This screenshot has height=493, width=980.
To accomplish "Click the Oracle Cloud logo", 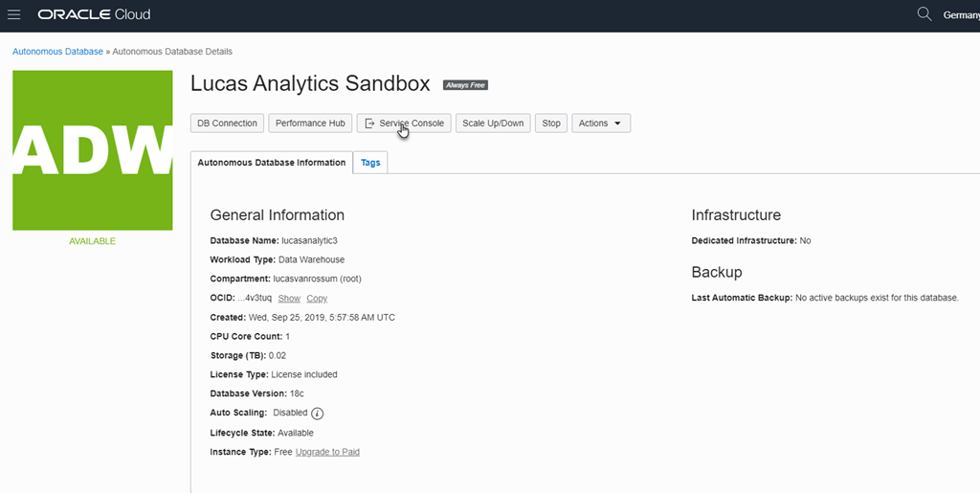I will (x=94, y=14).
